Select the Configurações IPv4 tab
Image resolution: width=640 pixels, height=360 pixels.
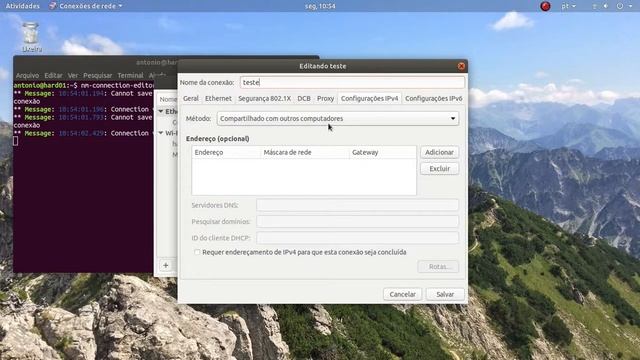pos(369,99)
